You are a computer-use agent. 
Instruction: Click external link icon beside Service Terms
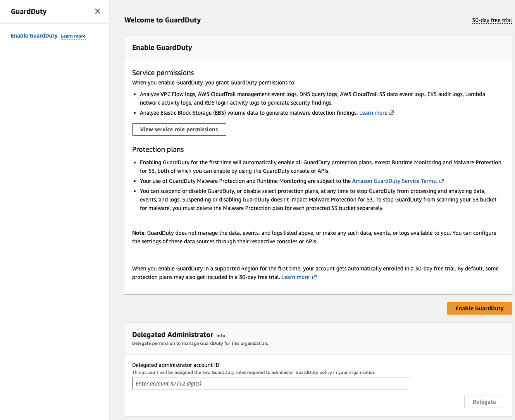(x=442, y=181)
